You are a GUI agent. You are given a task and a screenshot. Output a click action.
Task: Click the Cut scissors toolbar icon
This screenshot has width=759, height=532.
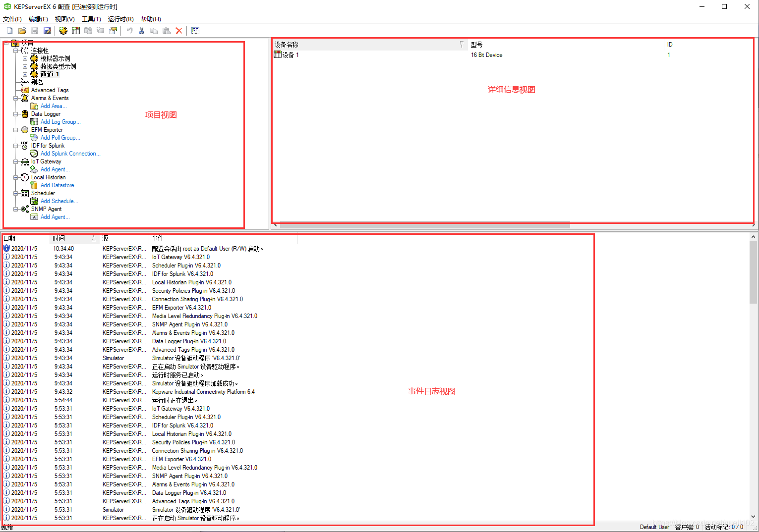[x=142, y=31]
